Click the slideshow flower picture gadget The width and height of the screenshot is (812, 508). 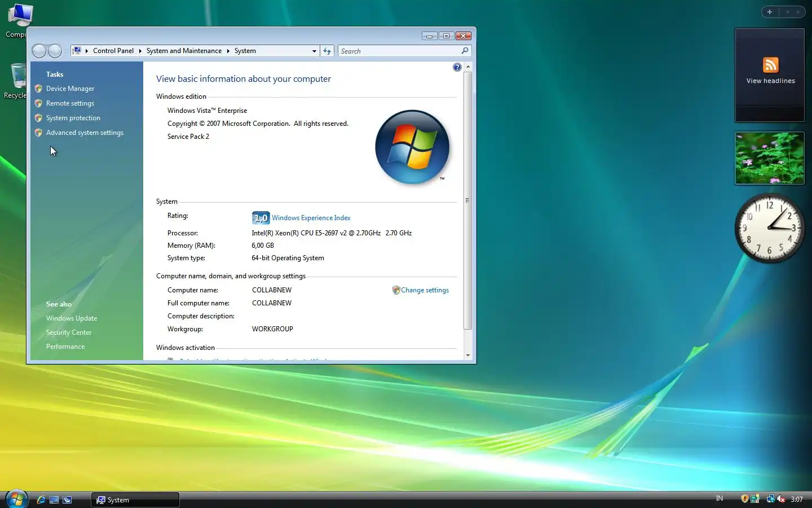click(x=770, y=158)
